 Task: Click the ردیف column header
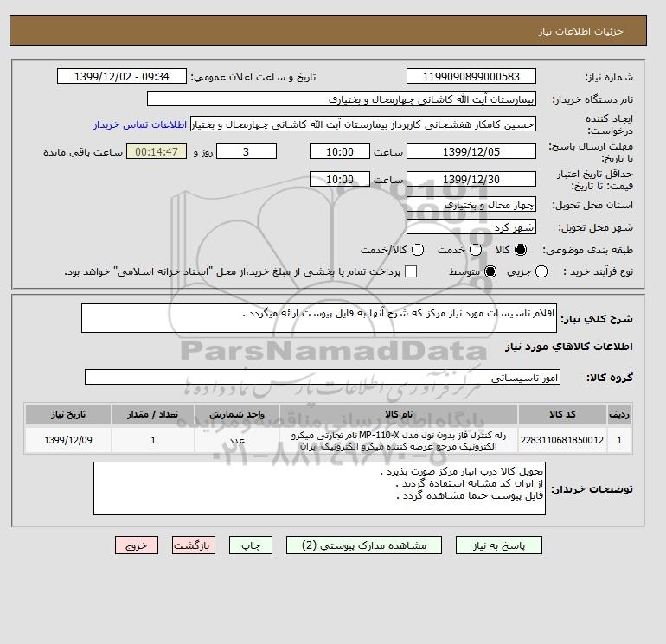[x=619, y=414]
